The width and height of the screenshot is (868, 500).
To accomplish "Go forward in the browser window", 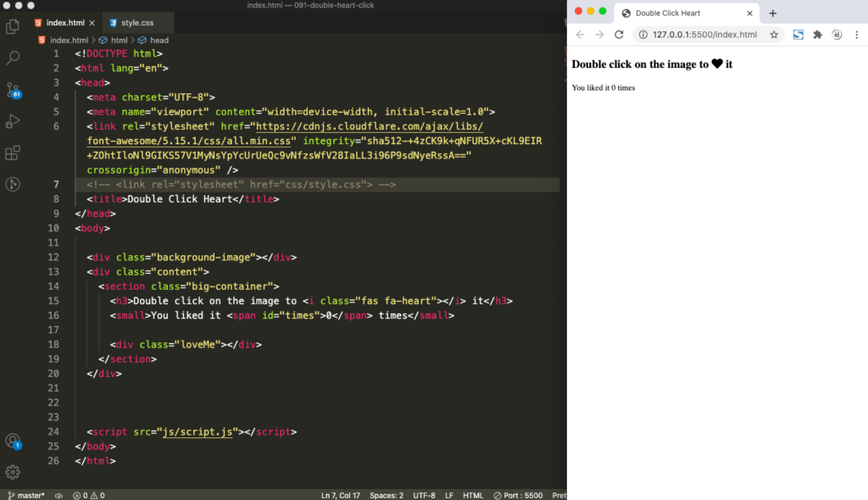I will point(599,35).
